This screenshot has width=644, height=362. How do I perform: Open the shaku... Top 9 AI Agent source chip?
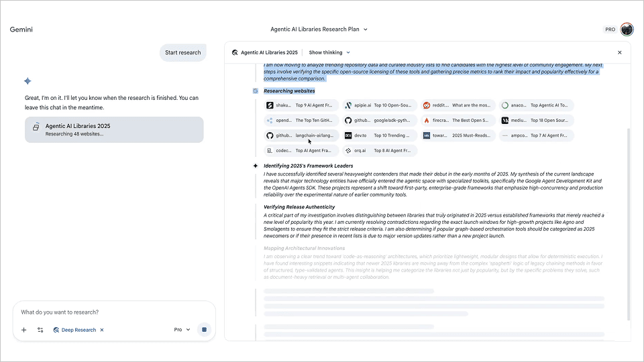[x=301, y=105]
